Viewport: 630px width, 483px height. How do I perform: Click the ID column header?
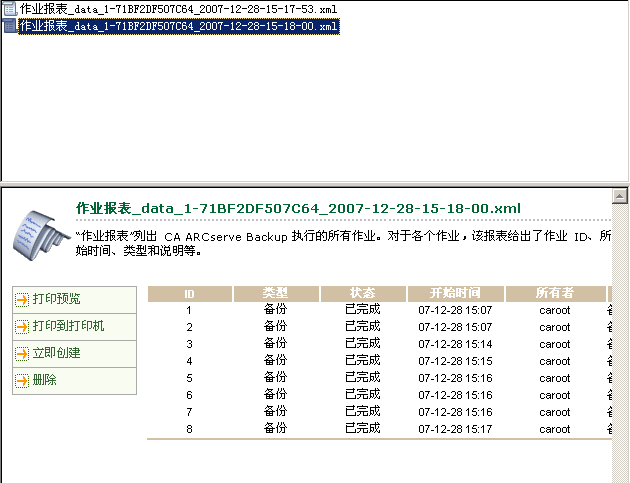190,294
